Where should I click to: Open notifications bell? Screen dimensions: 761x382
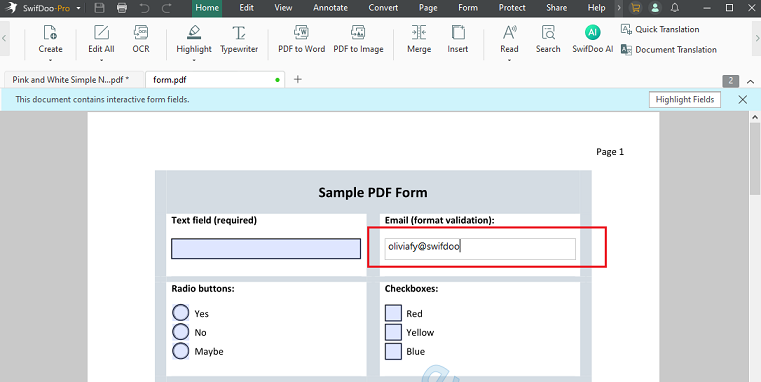coord(675,8)
